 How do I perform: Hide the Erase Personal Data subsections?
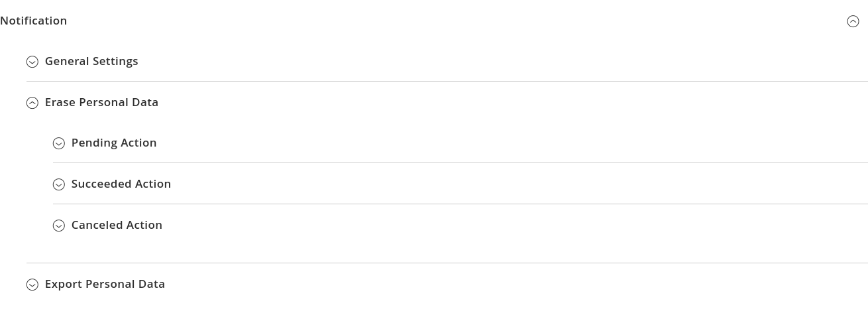click(447, 102)
